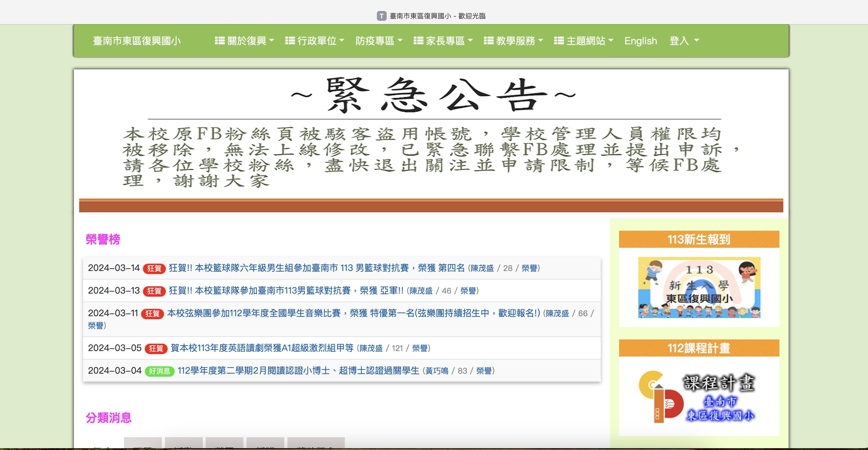Switch to the English page
This screenshot has width=868, height=450.
(x=640, y=41)
